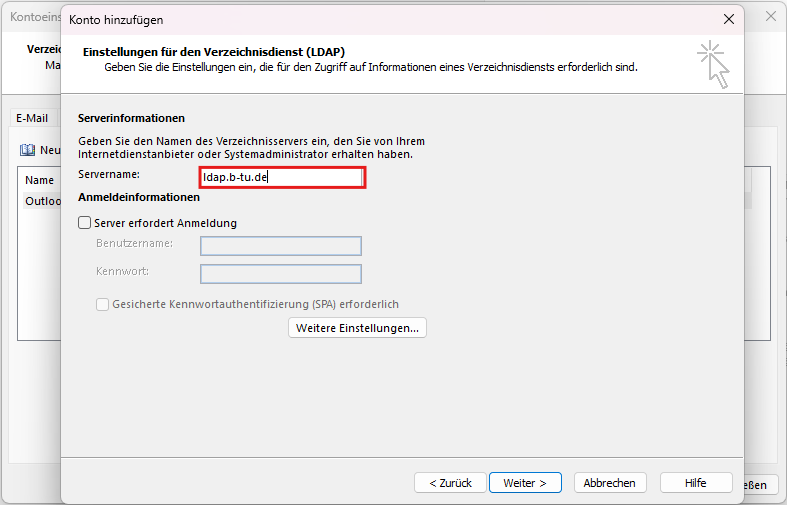Close the background Kontoeinstellungen window

tap(771, 16)
